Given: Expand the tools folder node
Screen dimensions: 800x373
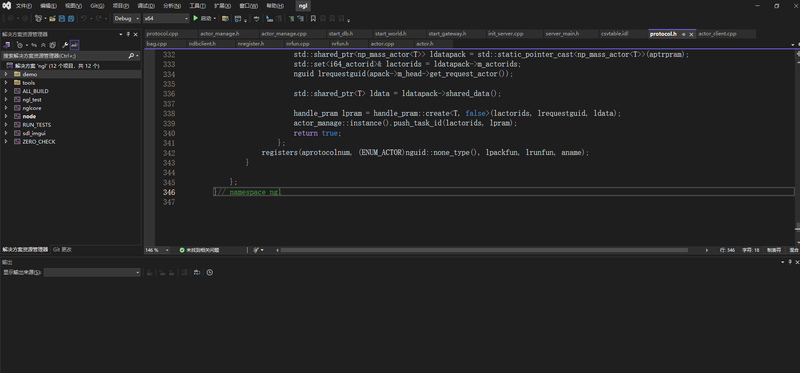Looking at the screenshot, I should pyautogui.click(x=6, y=83).
